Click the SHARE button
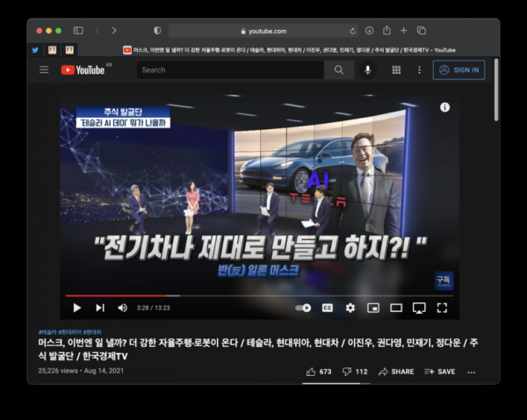The image size is (527, 420). (x=396, y=372)
